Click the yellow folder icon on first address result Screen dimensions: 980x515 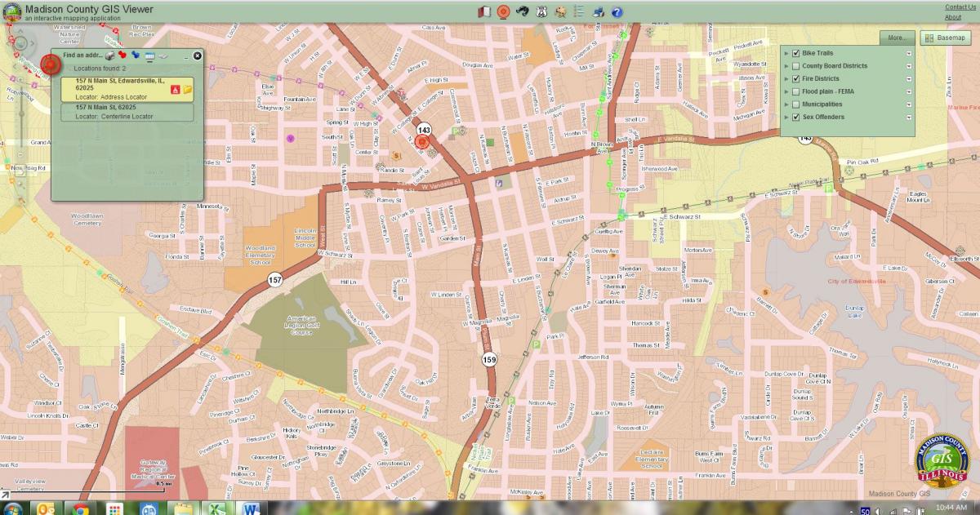click(x=187, y=89)
